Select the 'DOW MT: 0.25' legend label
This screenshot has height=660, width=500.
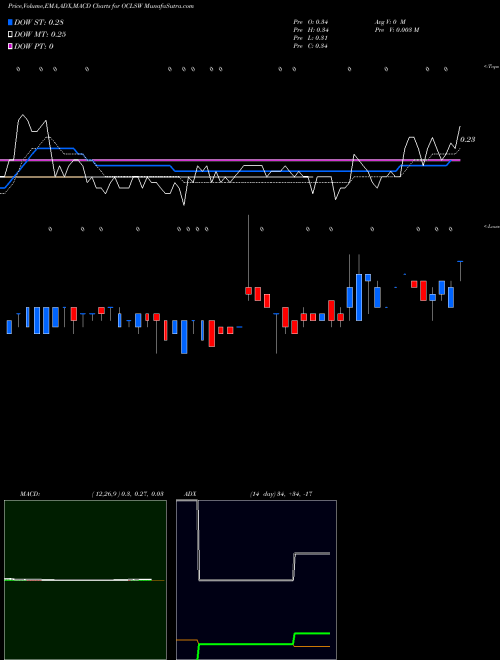coord(40,34)
